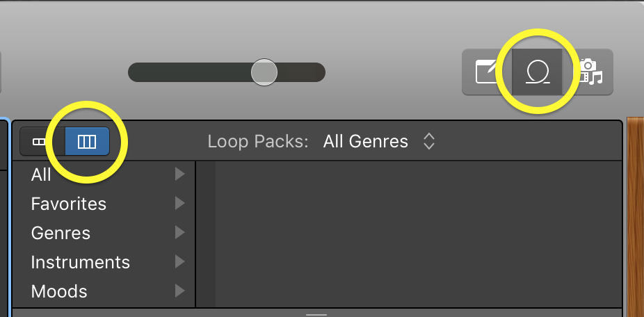Expand the Instruments disclosure triangle
This screenshot has width=644, height=317.
pyautogui.click(x=179, y=261)
